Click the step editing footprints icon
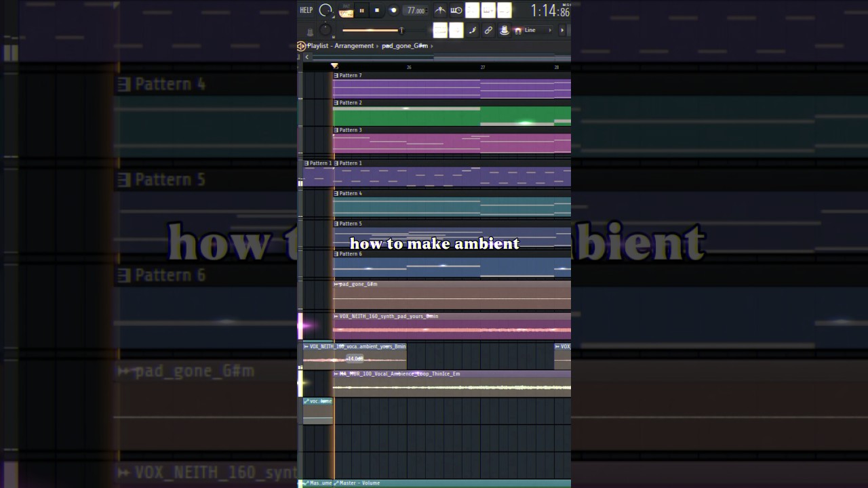The height and width of the screenshot is (488, 868). 473,30
